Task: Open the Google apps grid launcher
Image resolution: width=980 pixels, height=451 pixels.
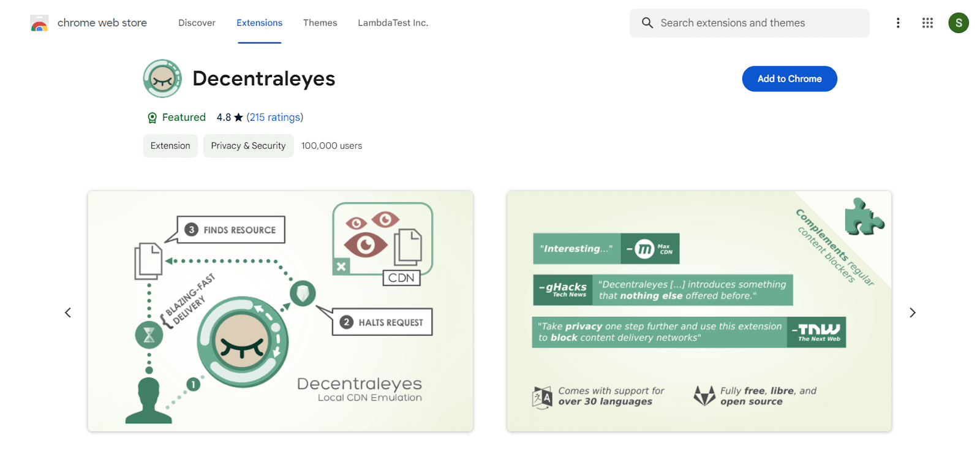Action: tap(927, 23)
